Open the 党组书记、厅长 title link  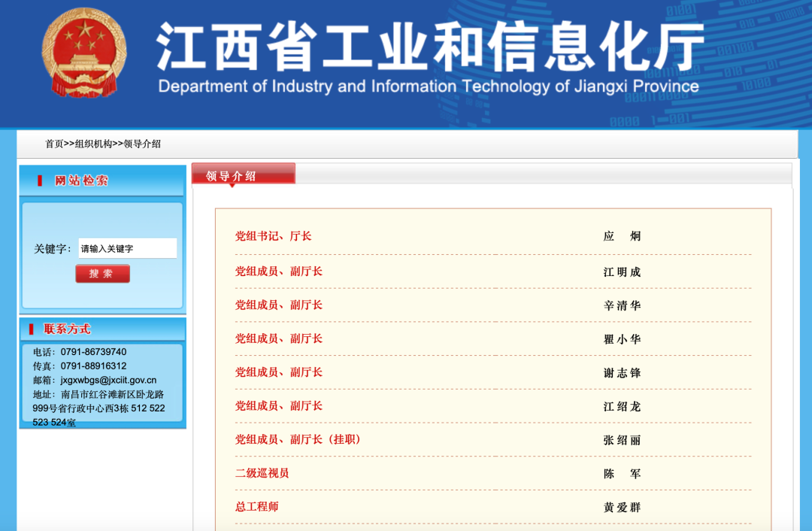point(273,236)
